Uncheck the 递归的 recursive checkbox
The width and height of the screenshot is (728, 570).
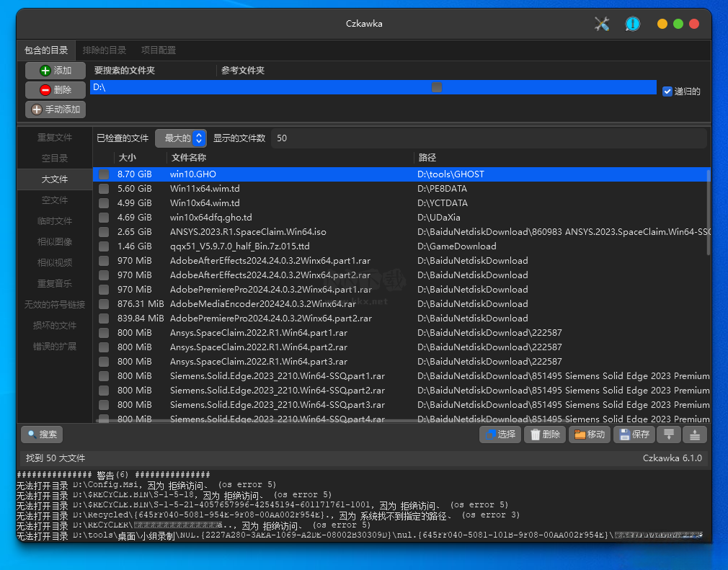(667, 92)
